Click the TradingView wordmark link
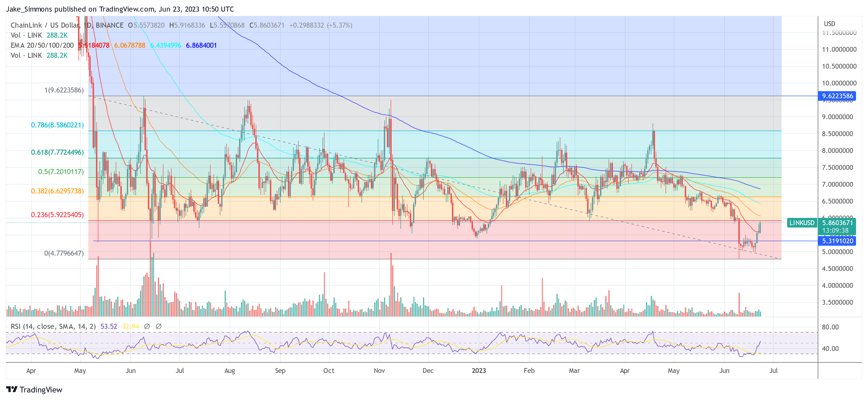 40,390
